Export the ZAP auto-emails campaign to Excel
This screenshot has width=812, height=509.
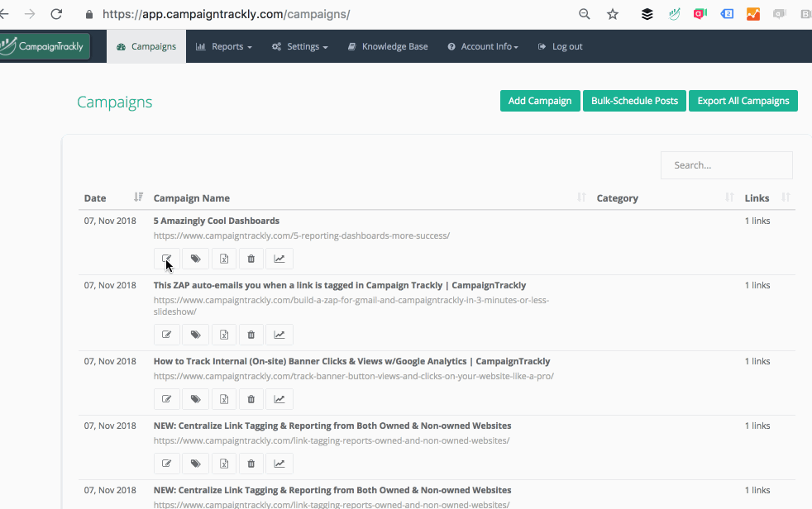(x=224, y=335)
